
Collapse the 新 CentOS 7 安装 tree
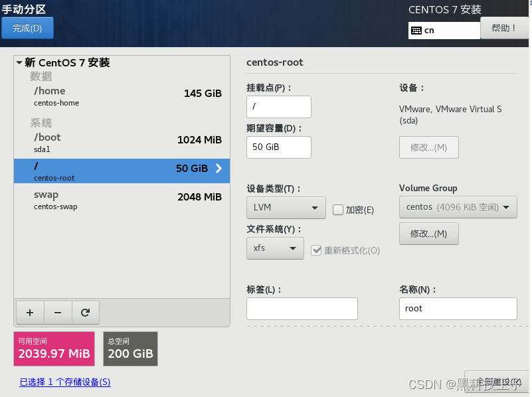[19, 62]
